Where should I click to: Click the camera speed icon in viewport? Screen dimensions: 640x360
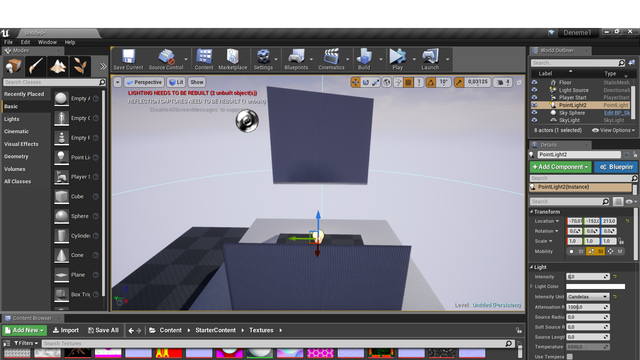tap(500, 82)
